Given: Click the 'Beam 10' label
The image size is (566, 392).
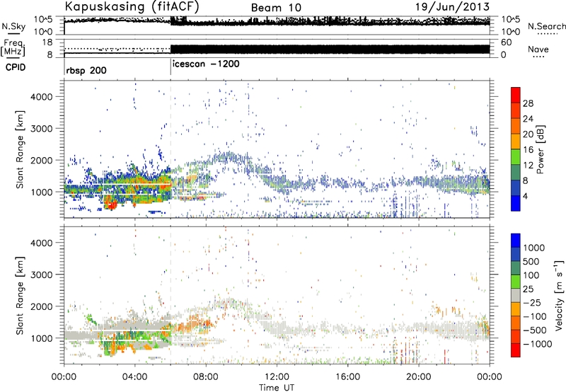Looking at the screenshot, I should [276, 8].
